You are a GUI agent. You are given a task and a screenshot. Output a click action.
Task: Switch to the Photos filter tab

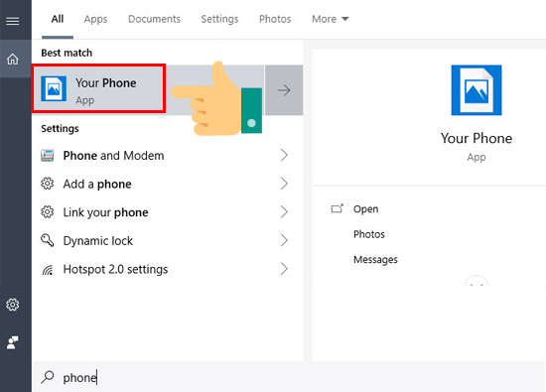point(275,19)
